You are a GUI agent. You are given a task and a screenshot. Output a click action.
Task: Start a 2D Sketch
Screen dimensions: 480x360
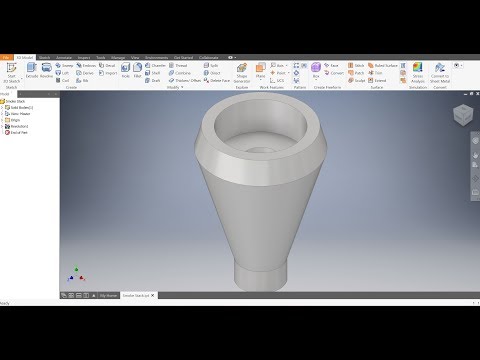(11, 73)
